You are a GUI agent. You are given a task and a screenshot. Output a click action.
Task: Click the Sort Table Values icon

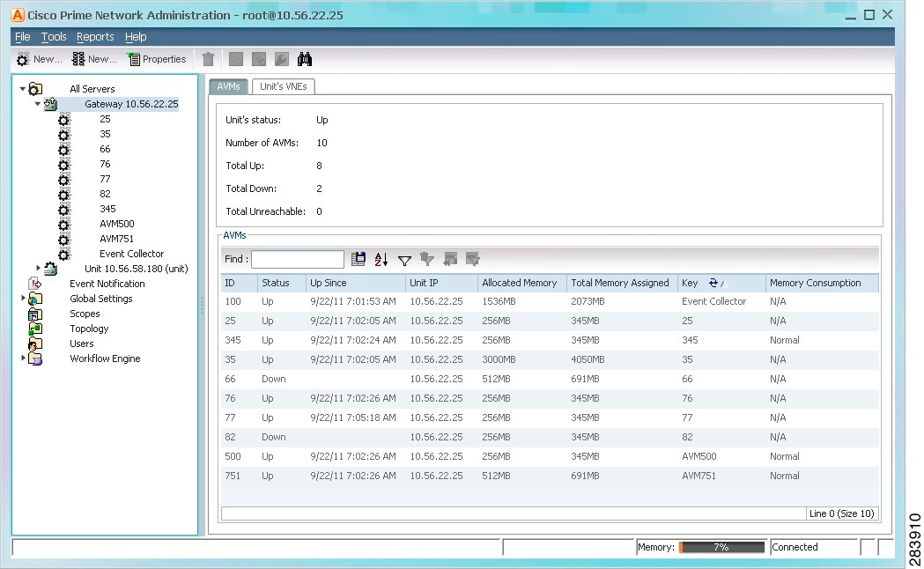380,258
